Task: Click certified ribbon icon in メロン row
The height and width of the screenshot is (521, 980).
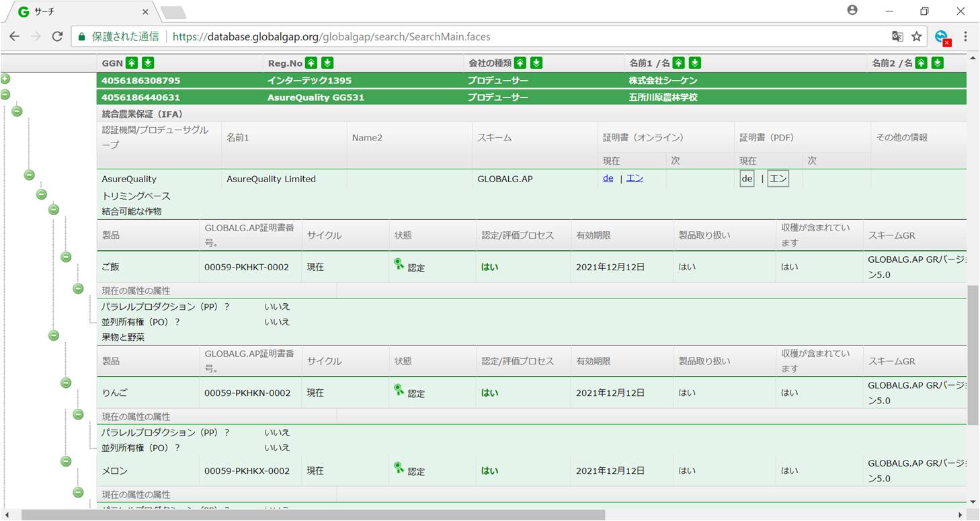Action: [399, 469]
